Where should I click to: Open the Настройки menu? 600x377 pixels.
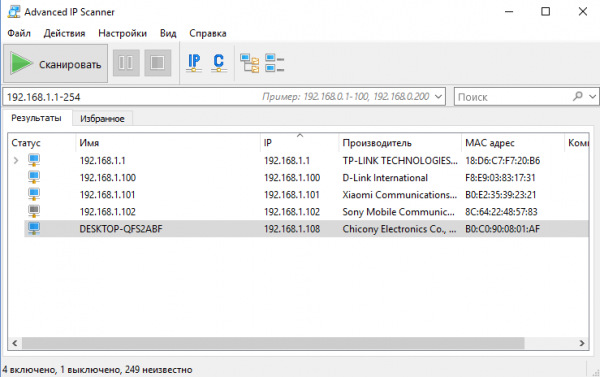[122, 33]
